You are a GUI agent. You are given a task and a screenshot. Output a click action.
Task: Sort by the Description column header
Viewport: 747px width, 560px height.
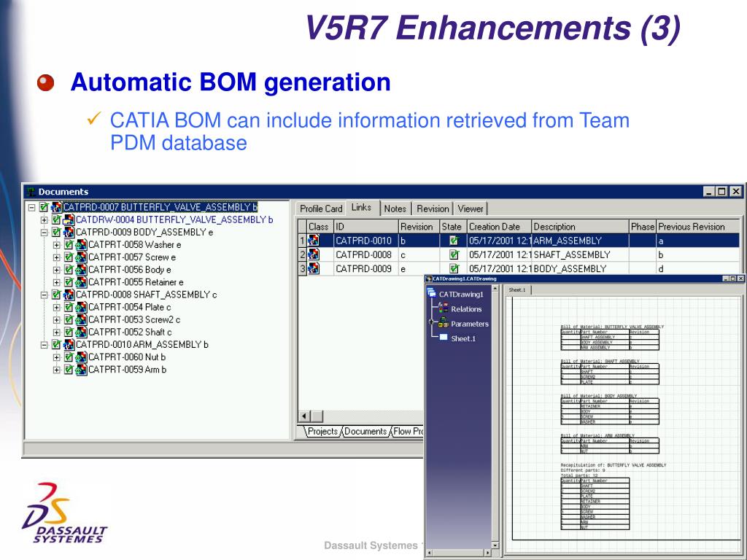pyautogui.click(x=580, y=227)
